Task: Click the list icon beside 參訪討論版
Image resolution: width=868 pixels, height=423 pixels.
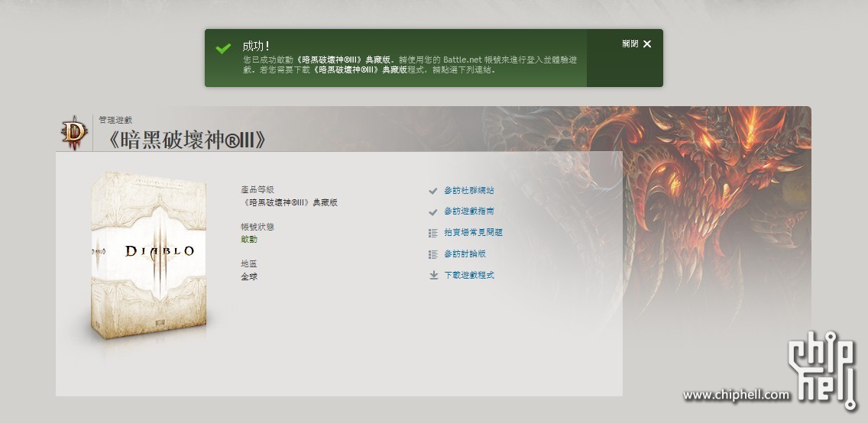Action: 433,254
